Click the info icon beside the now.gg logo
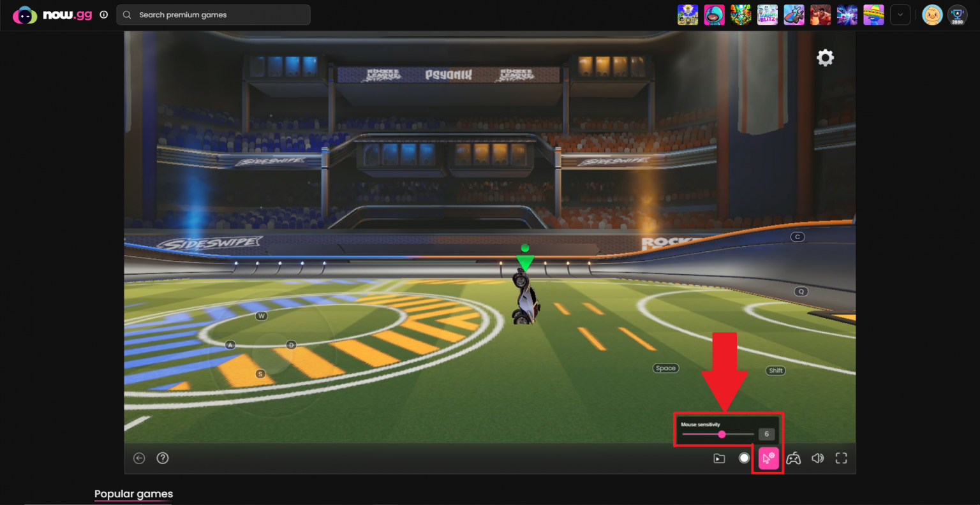 (104, 15)
